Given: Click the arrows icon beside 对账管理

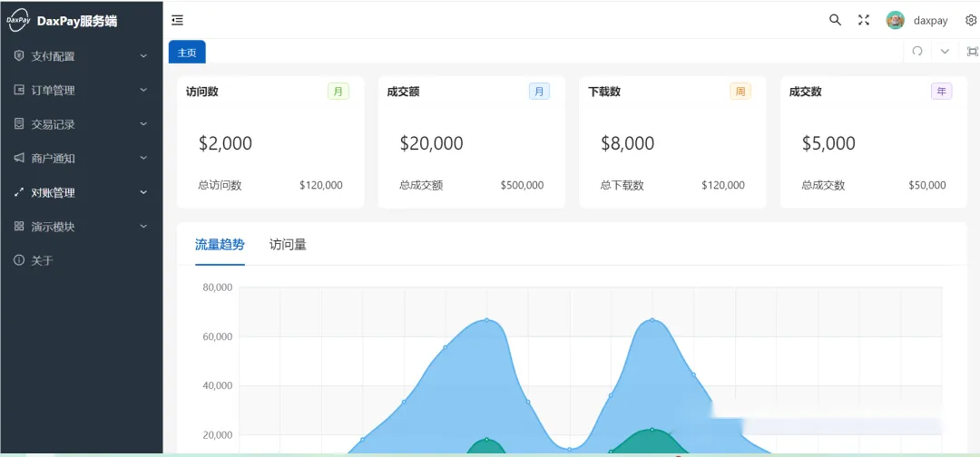Looking at the screenshot, I should click(x=19, y=192).
